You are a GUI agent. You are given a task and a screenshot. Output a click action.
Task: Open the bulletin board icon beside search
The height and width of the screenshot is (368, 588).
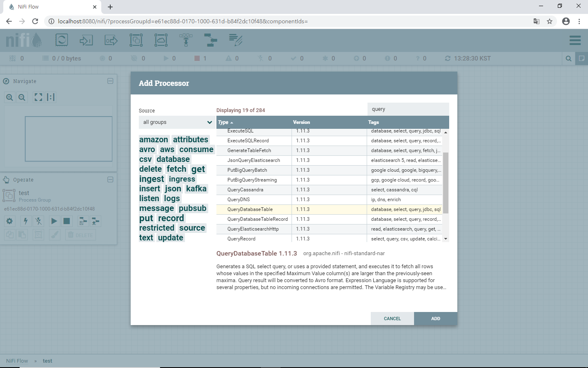(x=581, y=58)
